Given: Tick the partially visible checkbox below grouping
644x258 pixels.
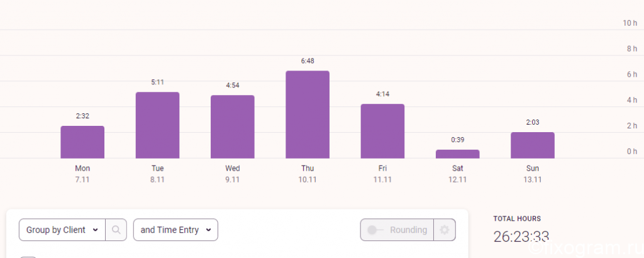Looking at the screenshot, I should coord(28,257).
